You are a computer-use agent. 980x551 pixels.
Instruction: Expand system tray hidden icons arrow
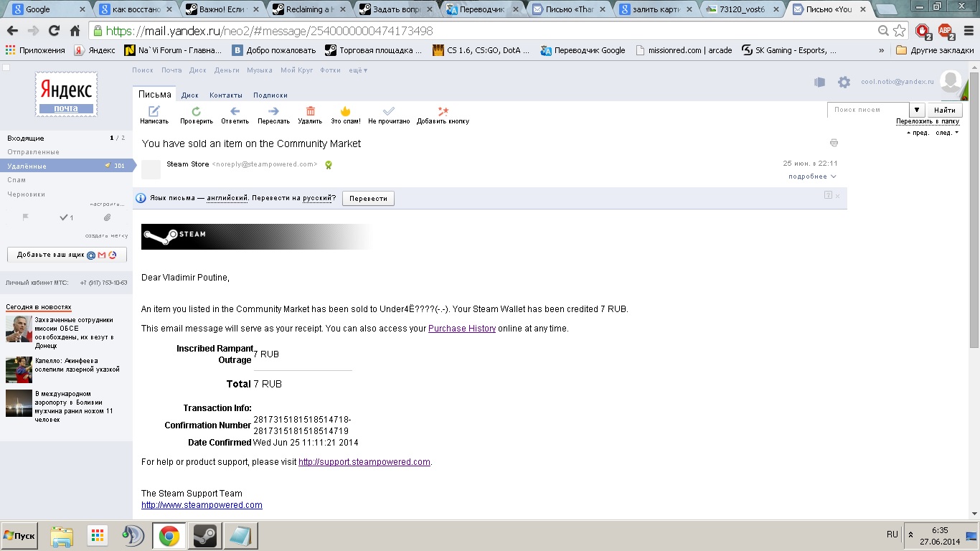(x=910, y=535)
